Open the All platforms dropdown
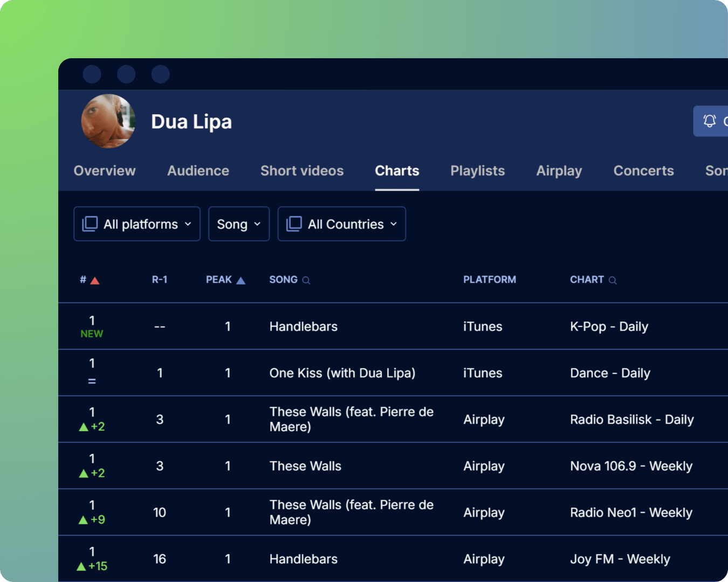Viewport: 728px width, 582px height. pyautogui.click(x=136, y=224)
